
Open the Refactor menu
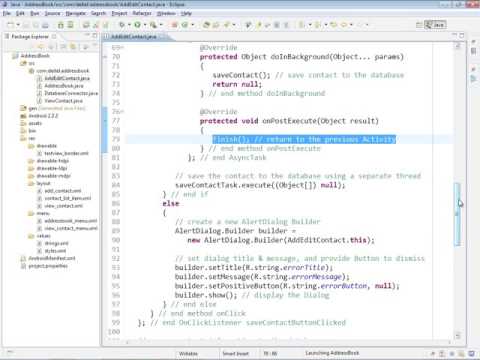click(142, 13)
